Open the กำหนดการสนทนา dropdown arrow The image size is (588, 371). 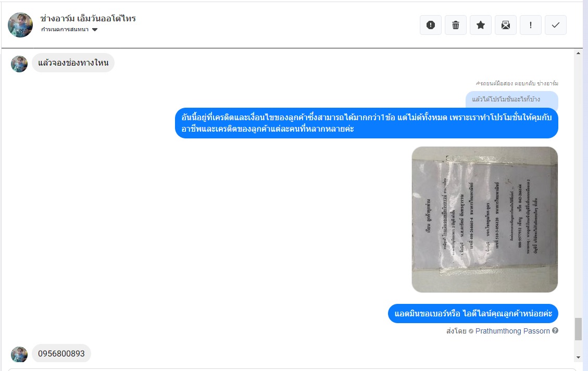[x=95, y=30]
